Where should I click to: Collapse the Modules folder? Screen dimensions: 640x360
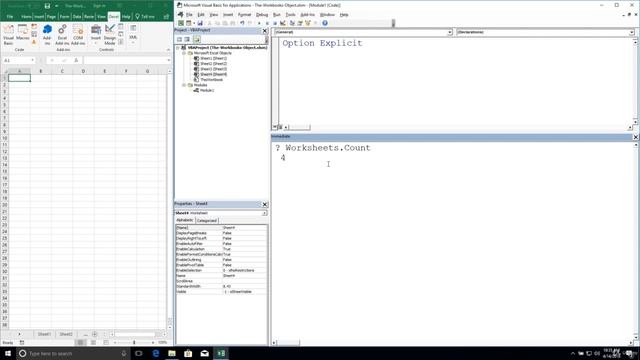(184, 85)
